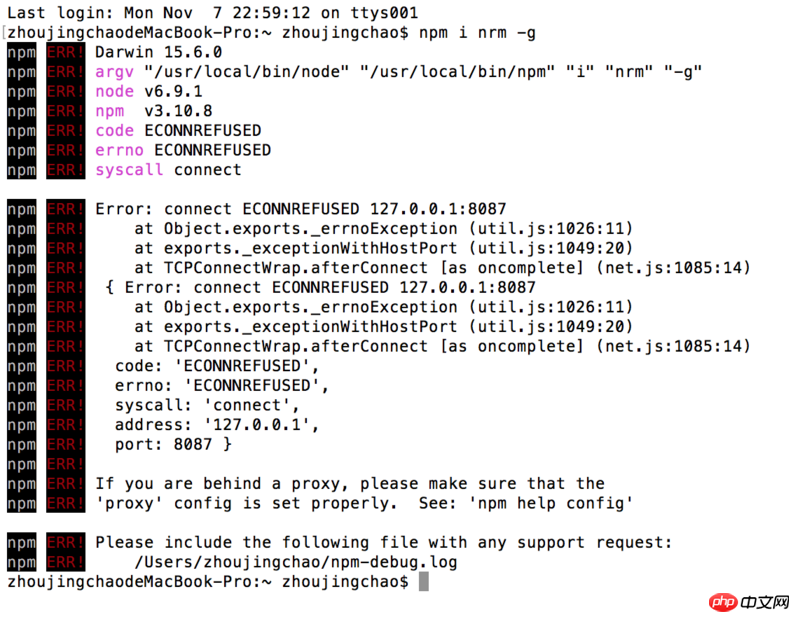800x622 pixels.
Task: Click the "syscall: 'connect'" line
Action: coord(207,405)
